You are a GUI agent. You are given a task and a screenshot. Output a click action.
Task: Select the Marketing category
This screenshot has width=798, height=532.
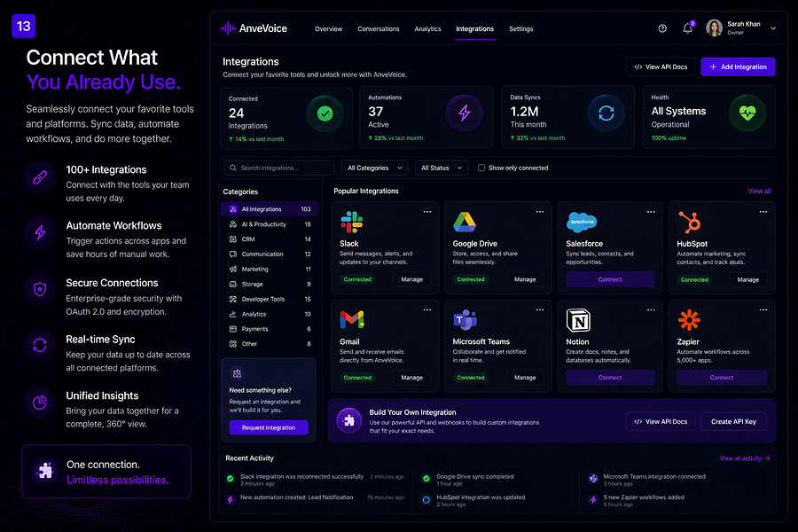[270, 269]
